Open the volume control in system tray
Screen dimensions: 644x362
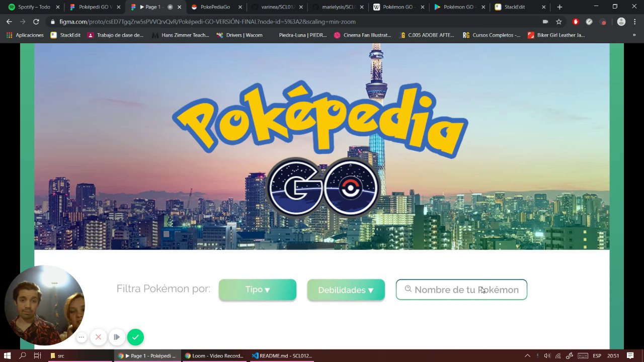[547, 355]
